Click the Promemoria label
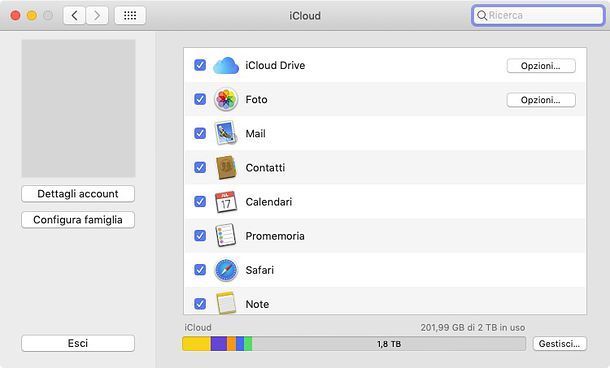 click(275, 236)
